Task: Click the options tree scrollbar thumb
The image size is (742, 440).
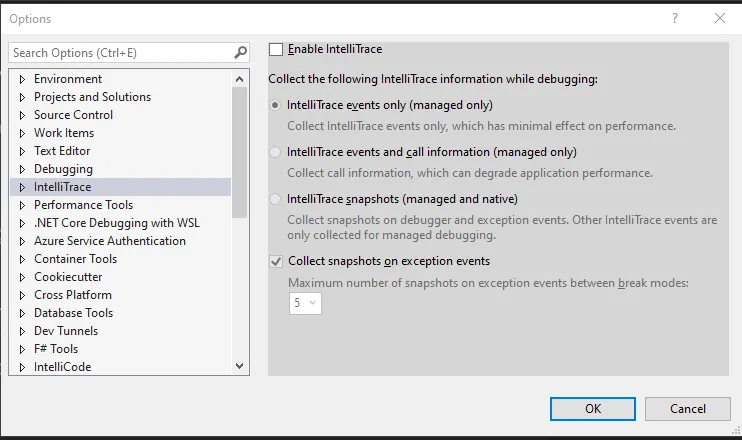Action: click(x=239, y=152)
